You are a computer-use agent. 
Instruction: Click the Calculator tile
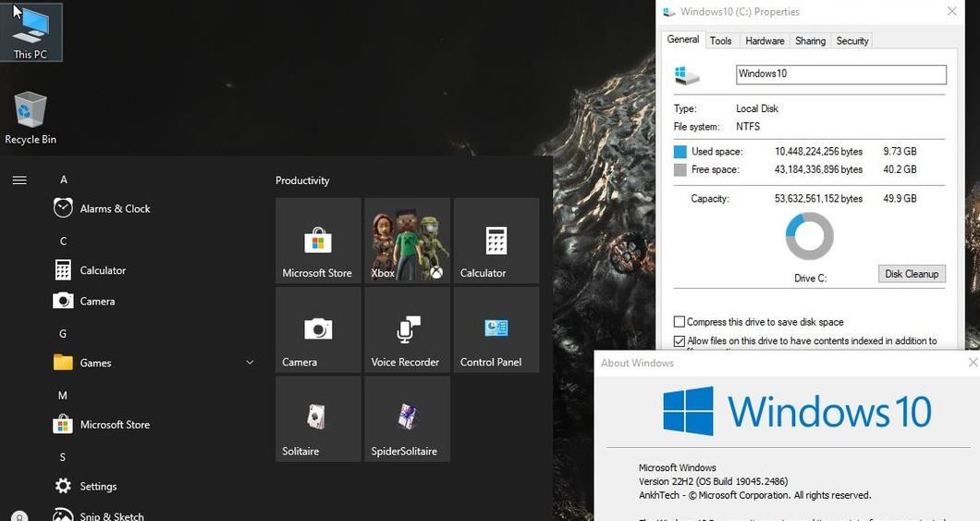496,241
